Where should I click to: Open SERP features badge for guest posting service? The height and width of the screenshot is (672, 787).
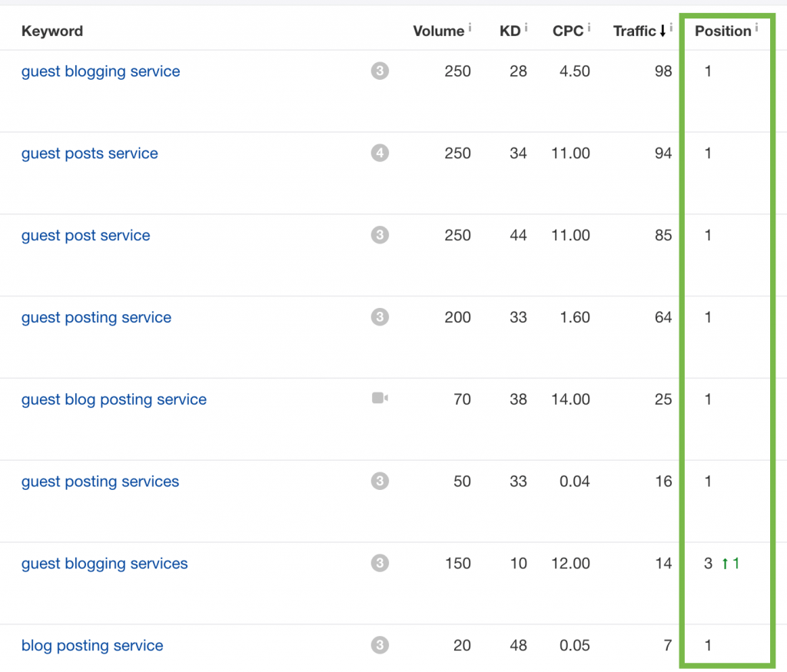(380, 317)
